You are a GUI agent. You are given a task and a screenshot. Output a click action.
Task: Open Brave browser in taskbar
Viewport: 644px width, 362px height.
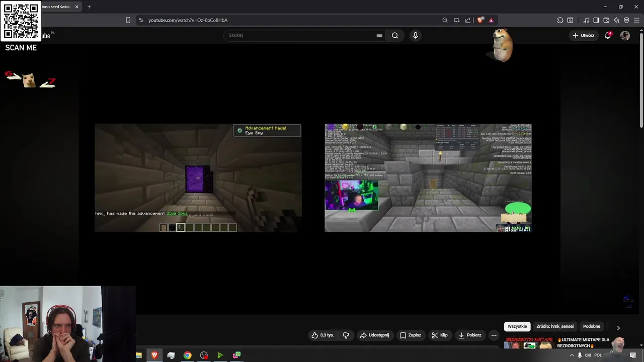tap(154, 355)
